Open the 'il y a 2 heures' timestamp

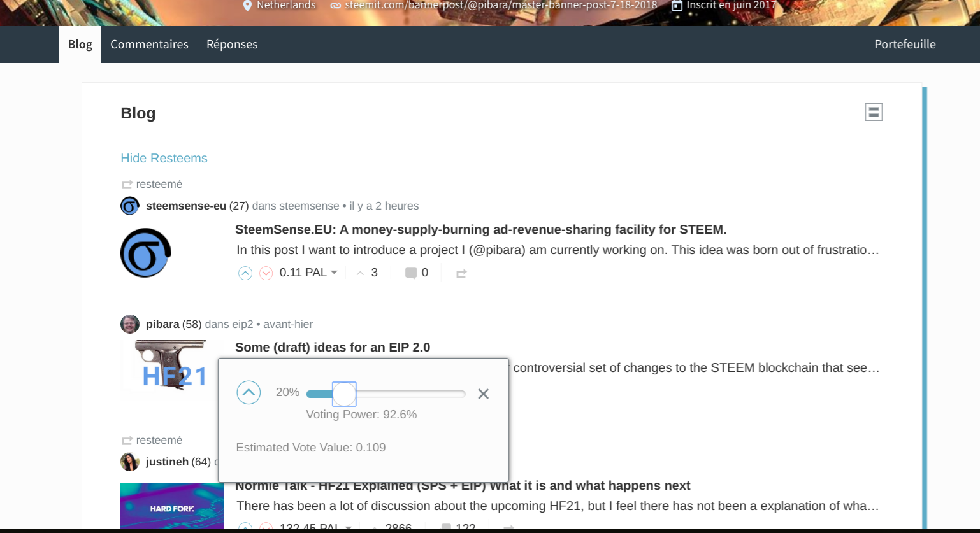coord(384,206)
